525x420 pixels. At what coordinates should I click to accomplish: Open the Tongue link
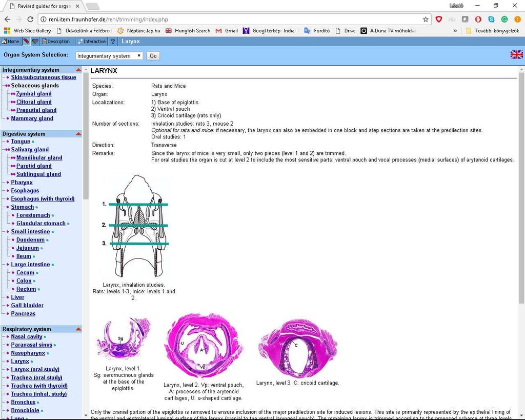21,142
